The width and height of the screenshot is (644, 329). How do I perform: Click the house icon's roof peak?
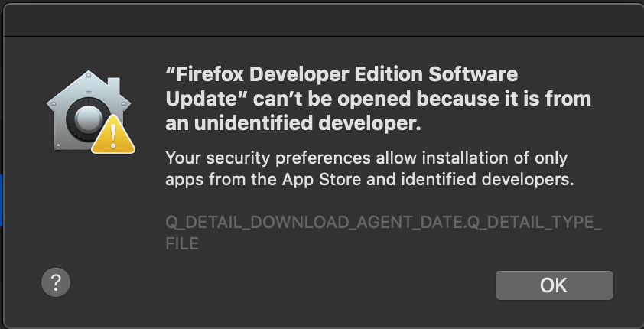pyautogui.click(x=89, y=76)
